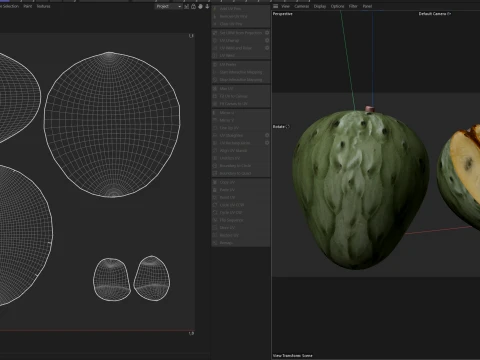Open the UV Straighten options gear
This screenshot has height=360, width=480.
[267, 136]
